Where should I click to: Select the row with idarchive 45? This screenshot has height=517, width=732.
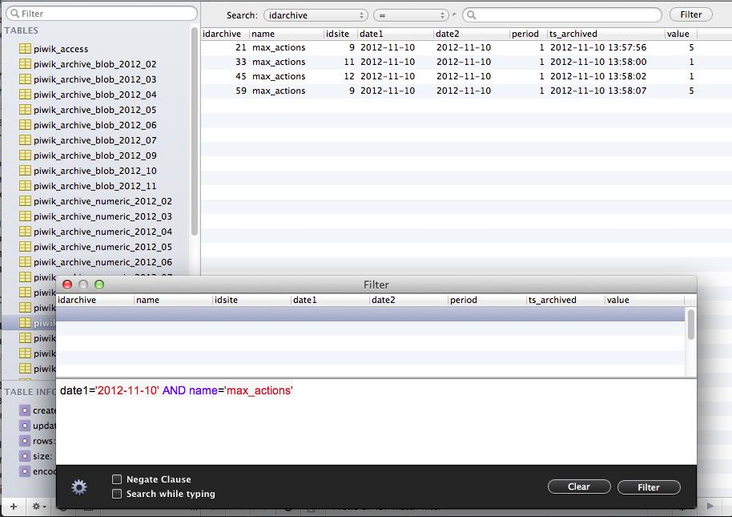click(466, 76)
